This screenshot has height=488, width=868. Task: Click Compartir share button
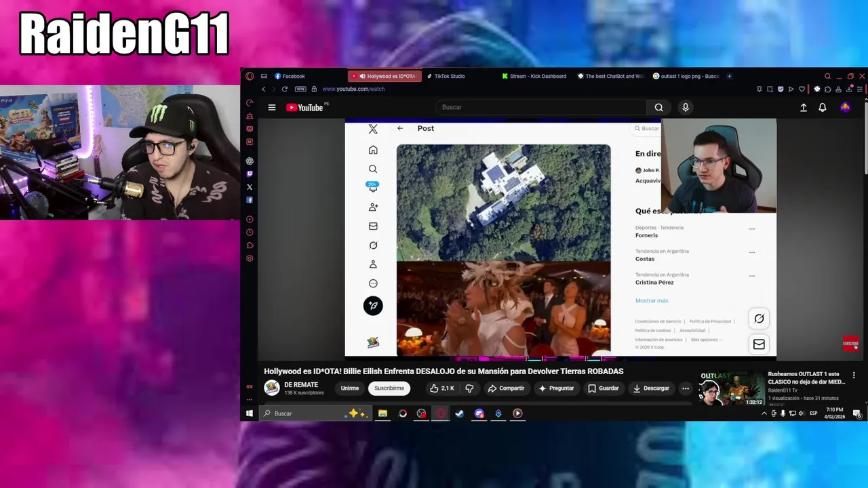[x=506, y=388]
